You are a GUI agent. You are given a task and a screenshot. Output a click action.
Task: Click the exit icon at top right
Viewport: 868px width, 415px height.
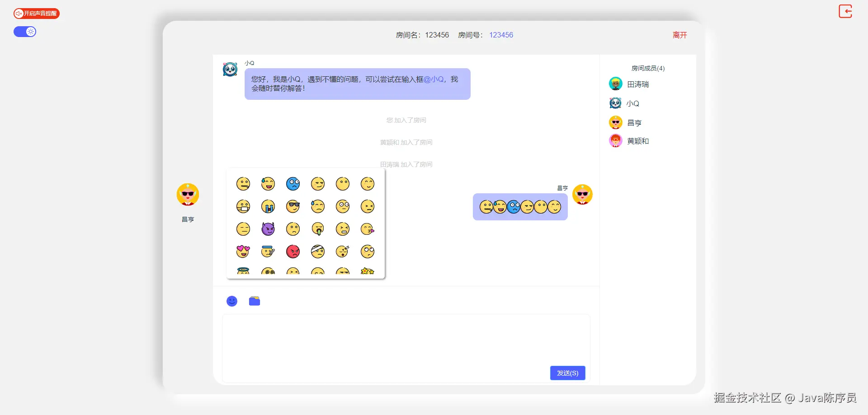coord(845,11)
